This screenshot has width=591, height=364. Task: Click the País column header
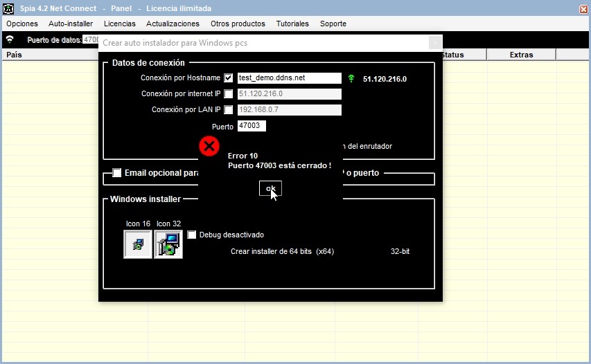[50, 55]
